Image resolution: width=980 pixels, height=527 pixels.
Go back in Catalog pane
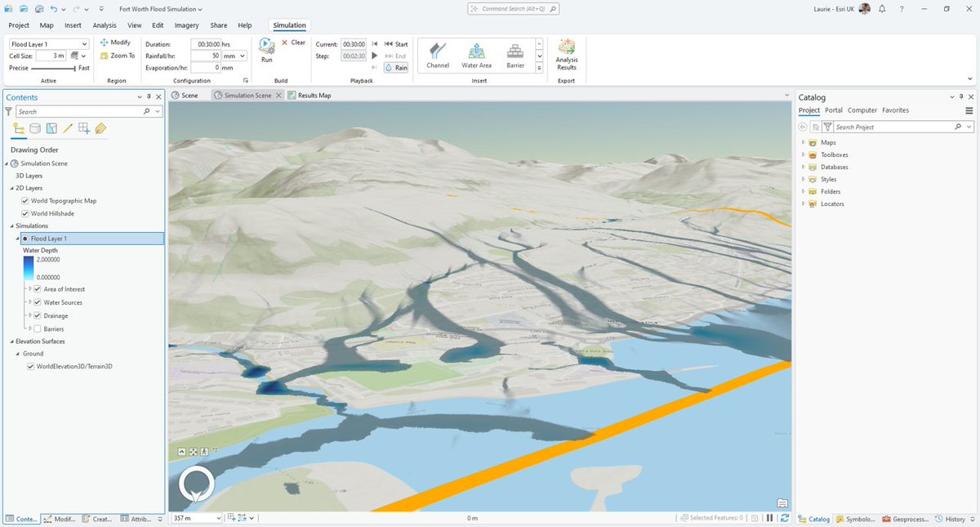pyautogui.click(x=803, y=127)
